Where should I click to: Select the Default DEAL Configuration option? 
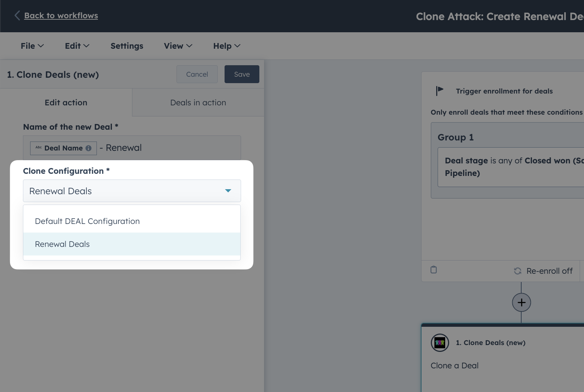[x=87, y=221]
